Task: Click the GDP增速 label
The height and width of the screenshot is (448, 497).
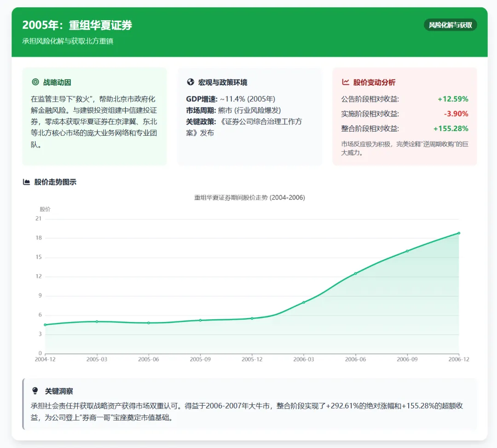Action: pos(202,99)
